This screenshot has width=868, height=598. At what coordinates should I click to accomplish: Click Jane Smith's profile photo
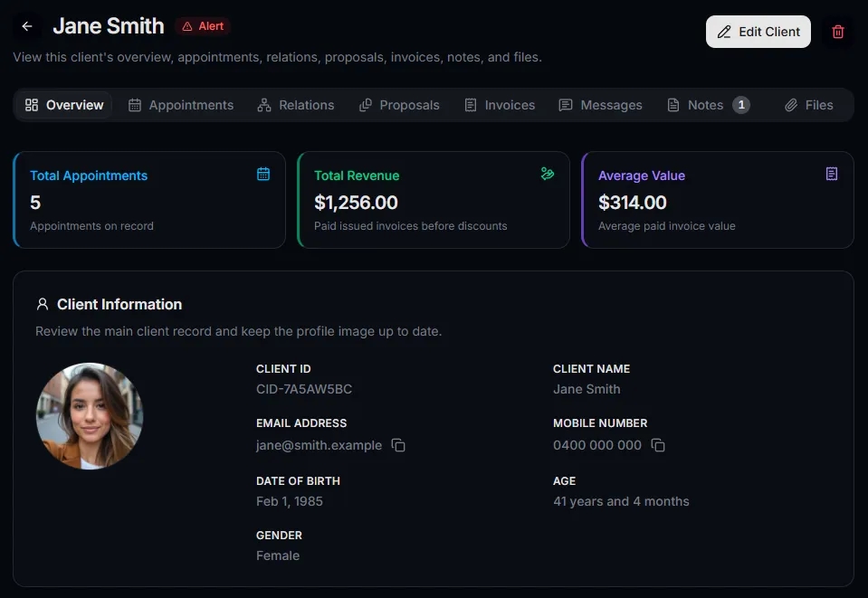pyautogui.click(x=90, y=416)
